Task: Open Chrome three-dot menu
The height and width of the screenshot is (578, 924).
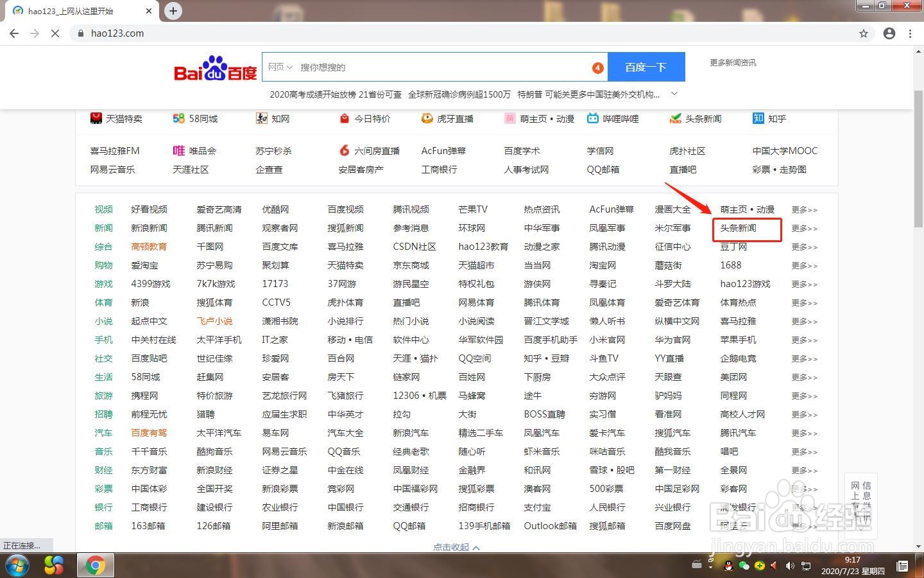Action: (x=910, y=33)
